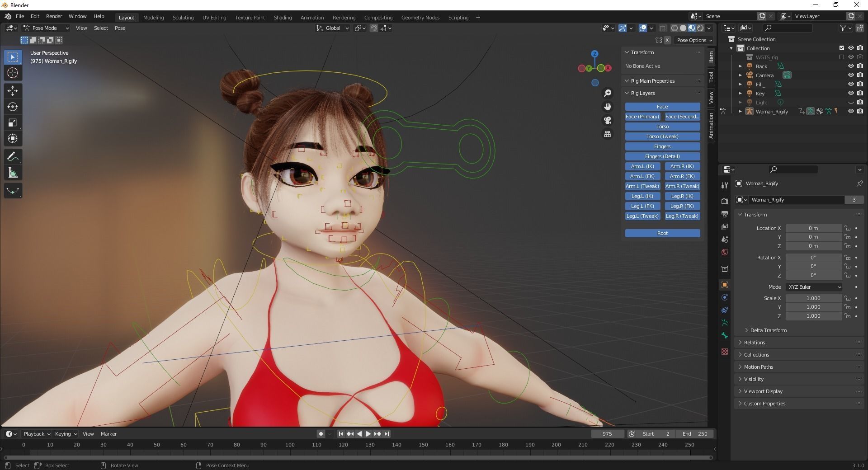This screenshot has width=868, height=470.
Task: Open the Render menu
Action: 54,16
